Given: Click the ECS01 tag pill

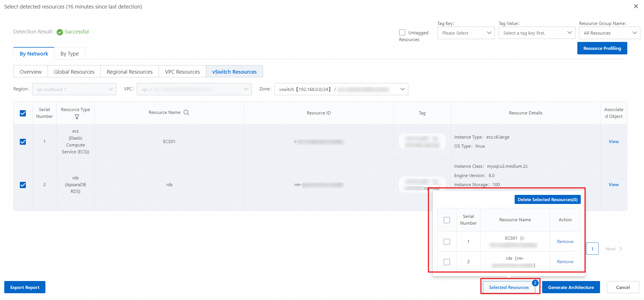Looking at the screenshot, I should tap(422, 141).
